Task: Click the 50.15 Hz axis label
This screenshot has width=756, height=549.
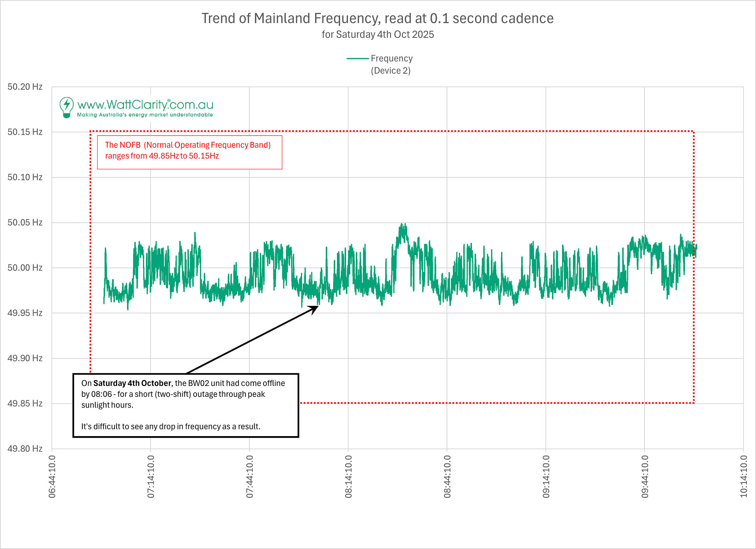Action: 25,132
